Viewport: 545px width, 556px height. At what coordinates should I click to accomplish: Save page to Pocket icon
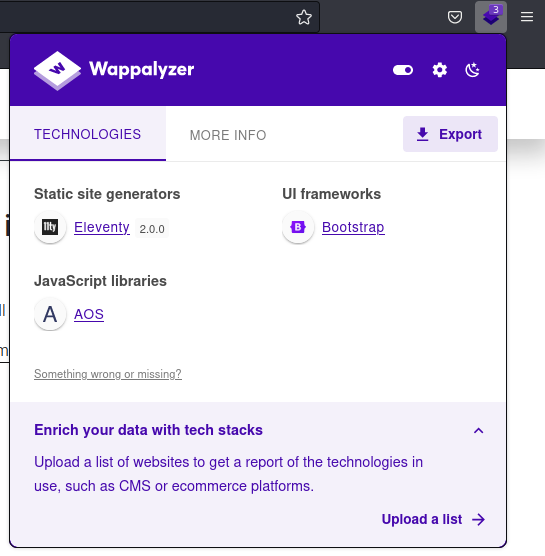tap(455, 17)
